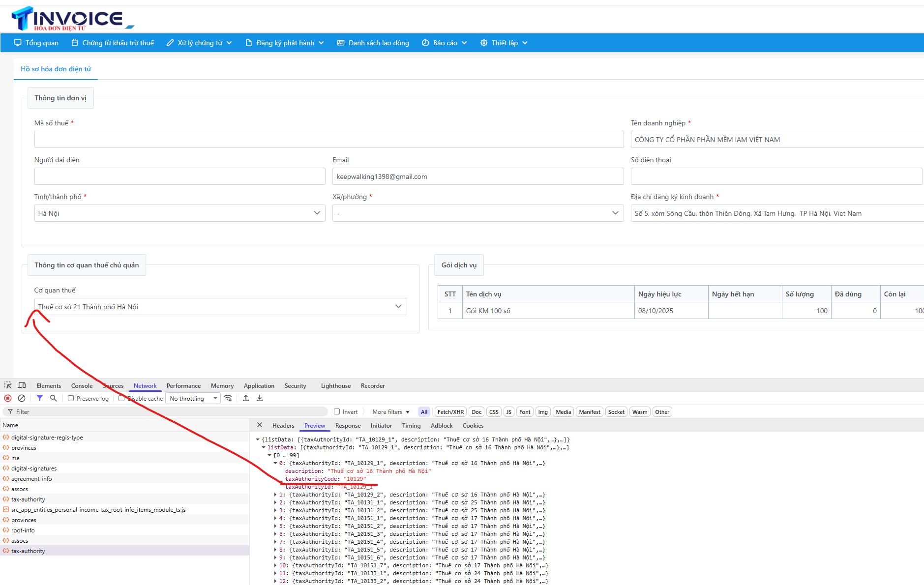Screen dimensions: 924x585
Task: Filter requests by JS type
Action: tap(509, 412)
